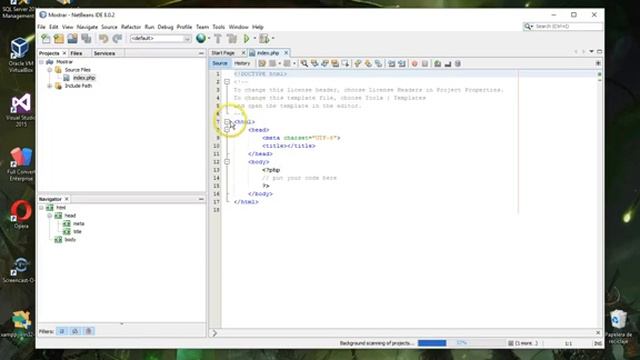This screenshot has width=640, height=360.
Task: Click the Build Project hammer icon
Action: click(x=218, y=39)
